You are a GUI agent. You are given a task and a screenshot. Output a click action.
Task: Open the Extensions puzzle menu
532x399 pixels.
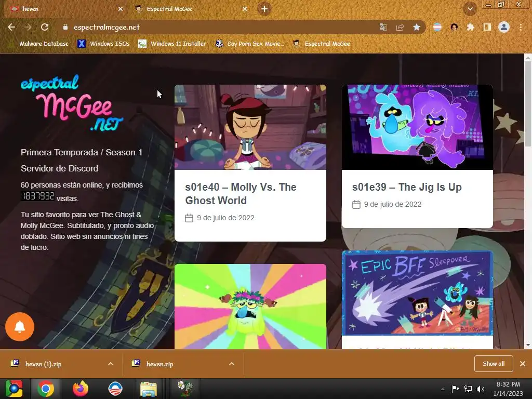click(471, 27)
